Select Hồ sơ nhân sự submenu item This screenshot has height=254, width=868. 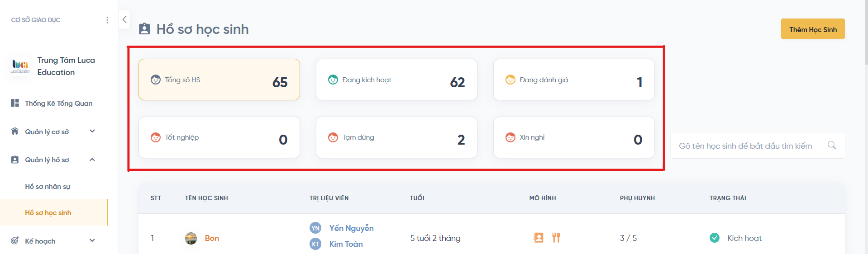(48, 187)
